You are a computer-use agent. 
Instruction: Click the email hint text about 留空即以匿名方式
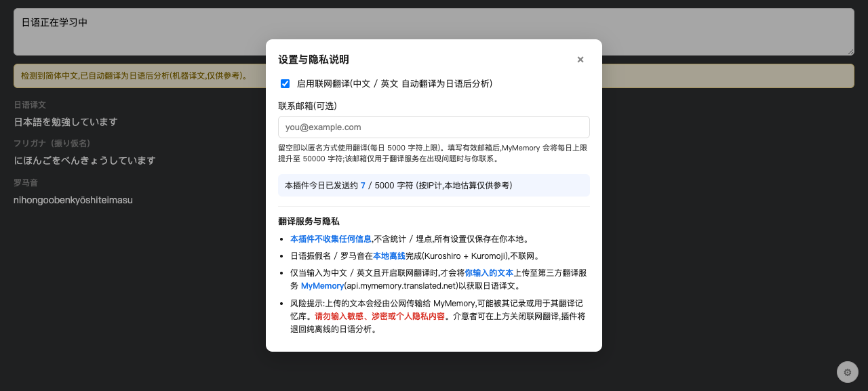(433, 153)
